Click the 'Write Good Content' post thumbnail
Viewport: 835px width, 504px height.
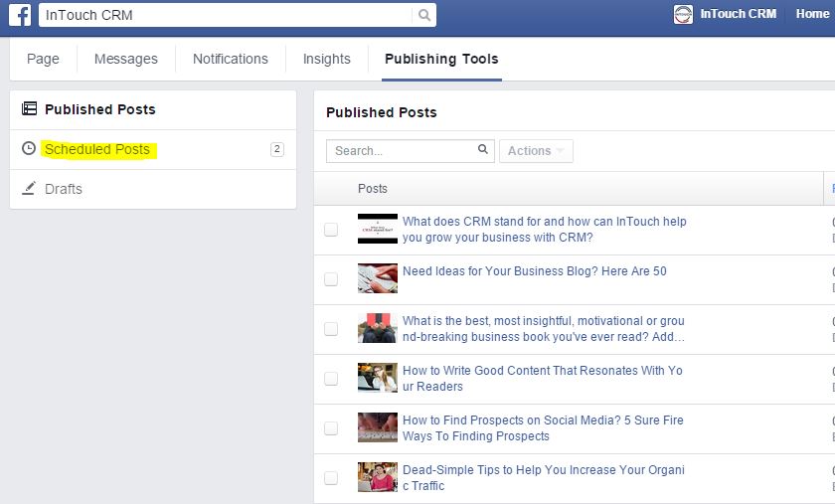[x=378, y=378]
